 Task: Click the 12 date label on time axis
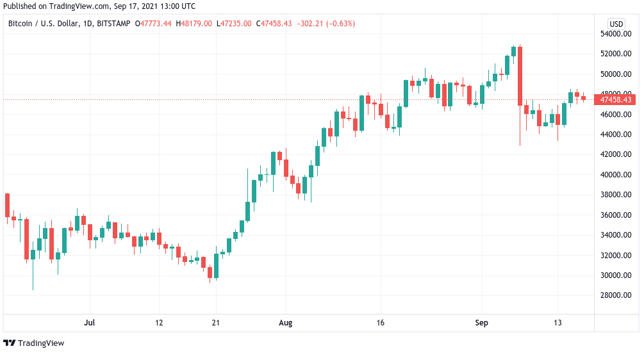[x=159, y=323]
